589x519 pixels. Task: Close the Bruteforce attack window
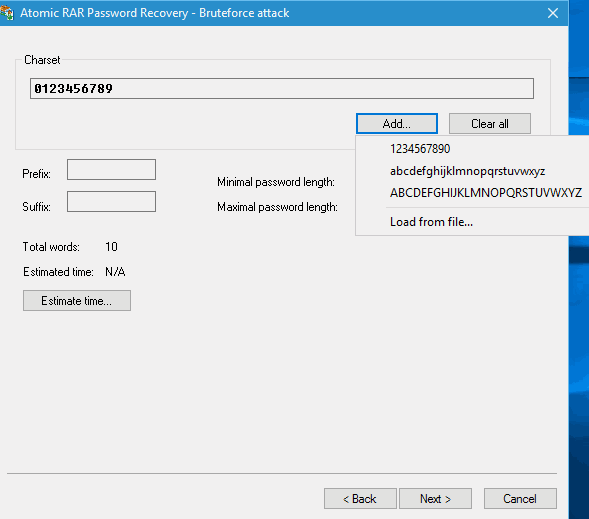(553, 13)
